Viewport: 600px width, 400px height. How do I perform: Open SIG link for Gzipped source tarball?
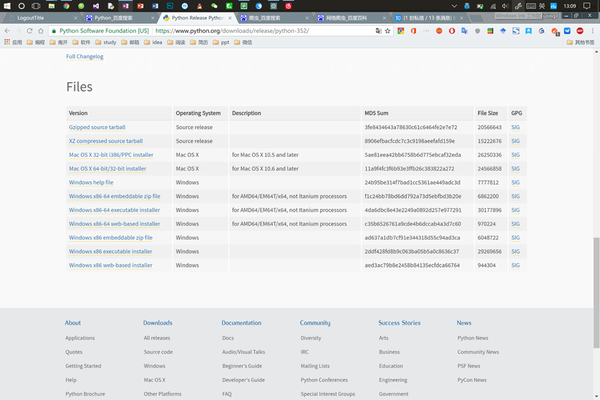pos(515,127)
